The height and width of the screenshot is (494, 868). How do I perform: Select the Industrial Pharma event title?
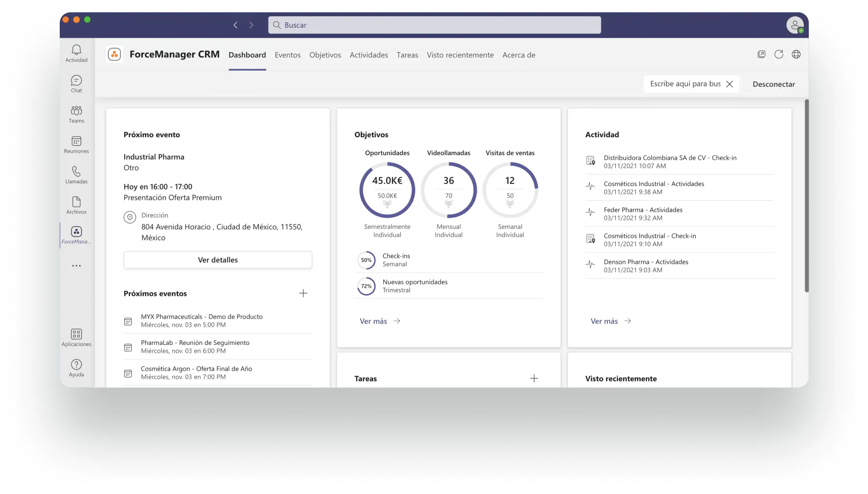tap(154, 157)
